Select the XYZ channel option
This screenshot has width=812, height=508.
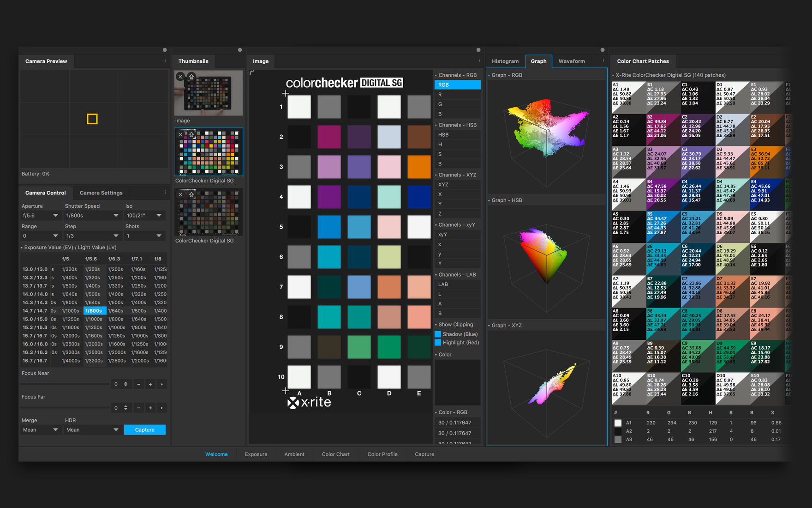(457, 185)
